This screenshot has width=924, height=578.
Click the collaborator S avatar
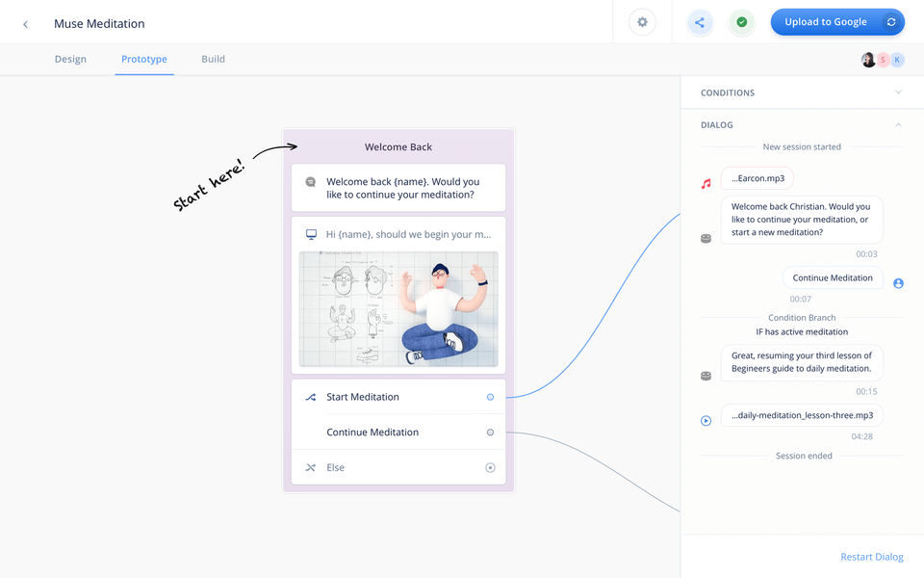[883, 60]
